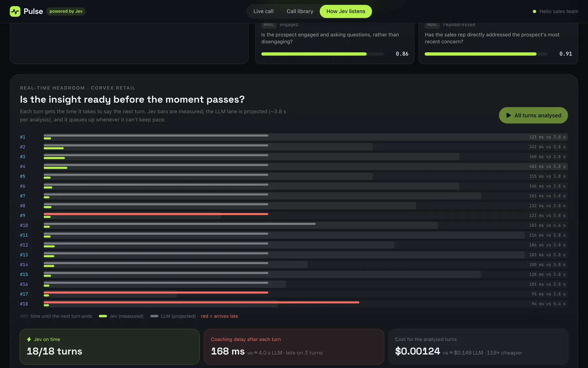Click the 'REAL-TIME HEADROOM · CORVEX RETAIL' label

[77, 88]
